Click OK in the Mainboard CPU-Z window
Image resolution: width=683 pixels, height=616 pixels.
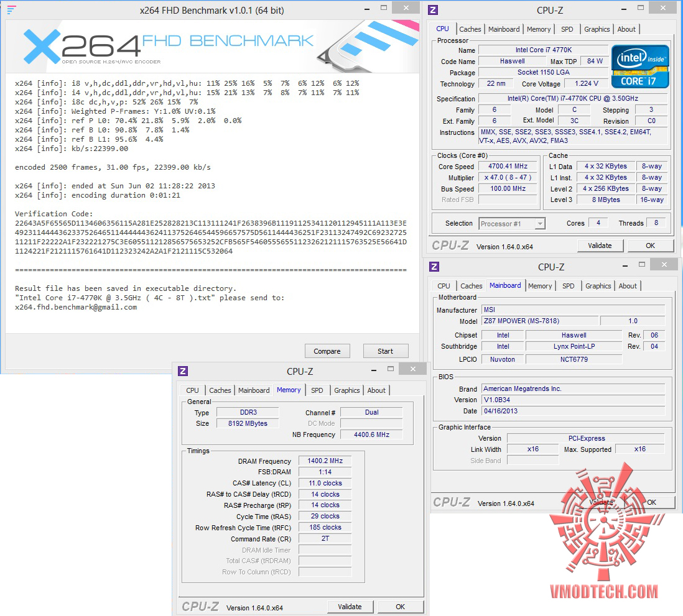(x=652, y=502)
